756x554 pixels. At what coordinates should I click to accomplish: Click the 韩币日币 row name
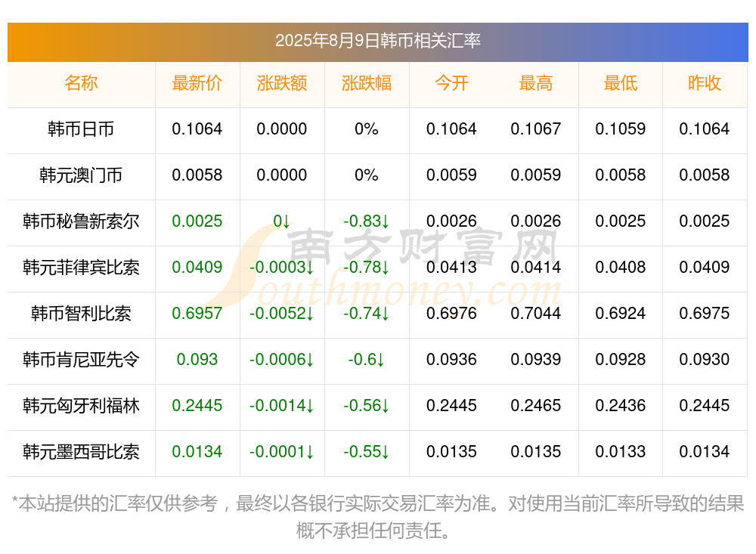pos(81,129)
